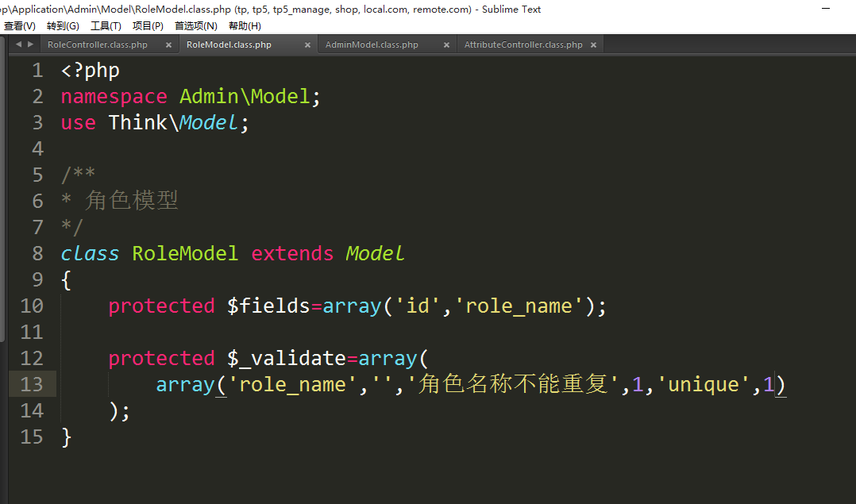Open the 工具(T) menu
Screen dimensions: 856x504
pyautogui.click(x=106, y=26)
